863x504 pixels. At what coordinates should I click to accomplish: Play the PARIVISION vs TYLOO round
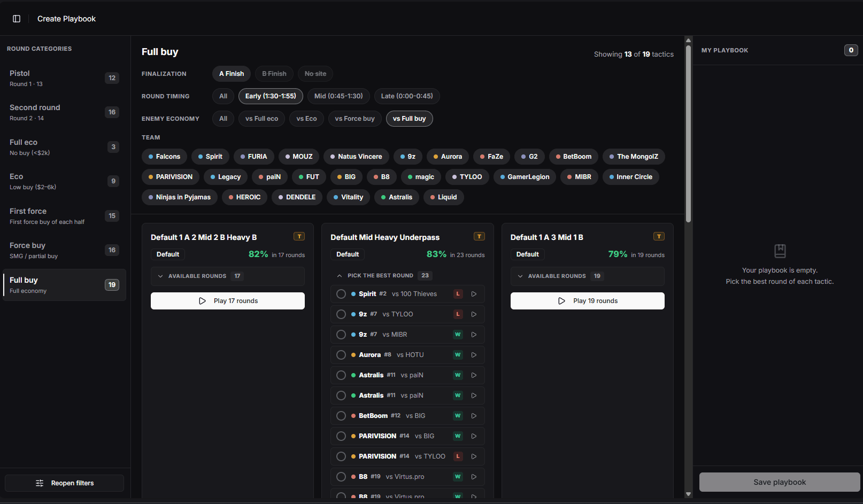(x=474, y=456)
